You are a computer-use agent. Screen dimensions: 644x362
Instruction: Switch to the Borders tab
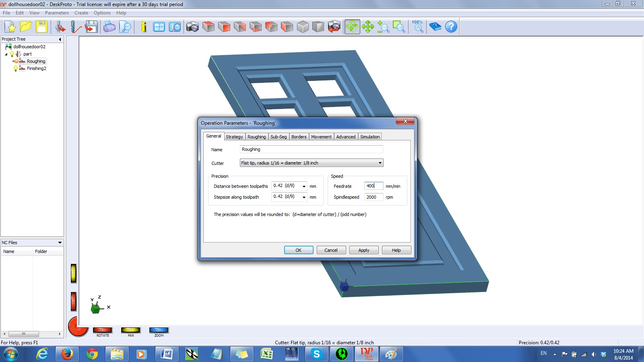[x=299, y=137]
